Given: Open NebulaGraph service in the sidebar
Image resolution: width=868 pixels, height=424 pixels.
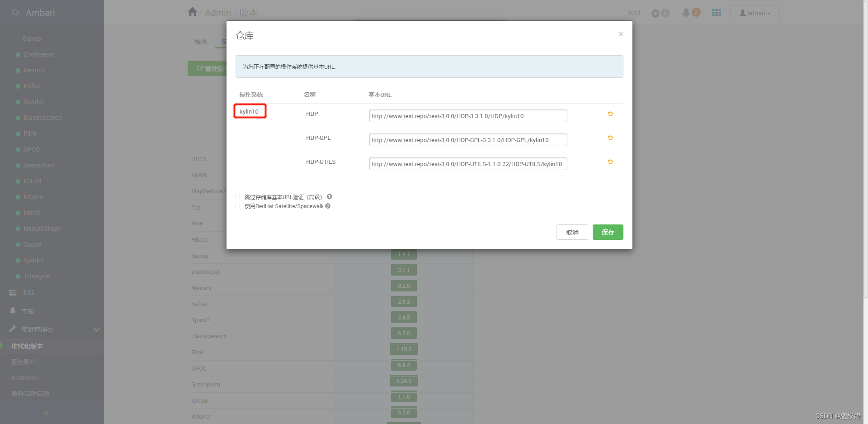Looking at the screenshot, I should click(42, 229).
